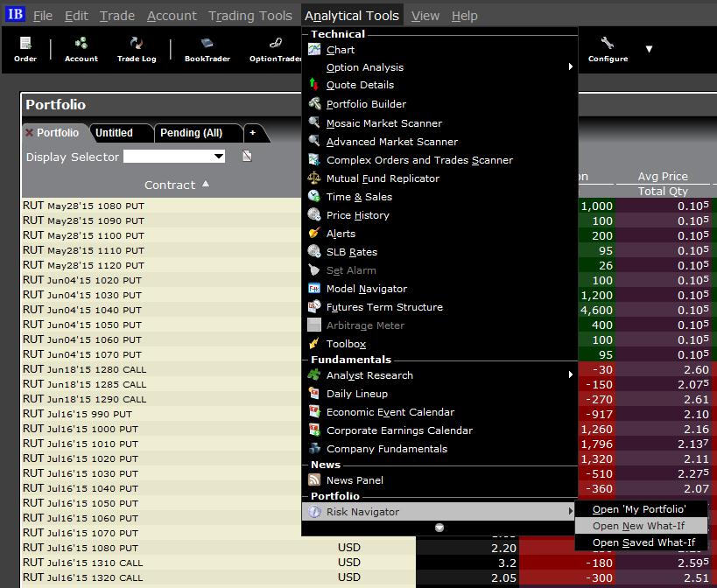Open Company Fundamentals icon
This screenshot has height=588, width=717.
click(314, 448)
